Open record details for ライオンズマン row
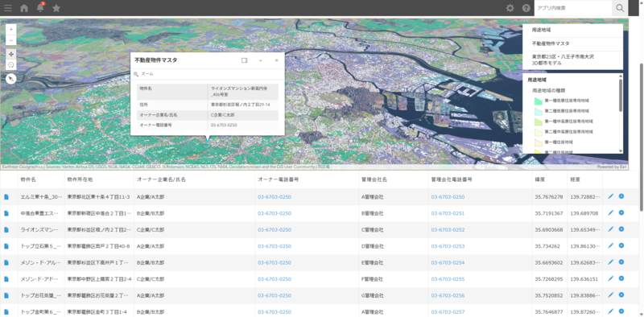 pos(6,230)
